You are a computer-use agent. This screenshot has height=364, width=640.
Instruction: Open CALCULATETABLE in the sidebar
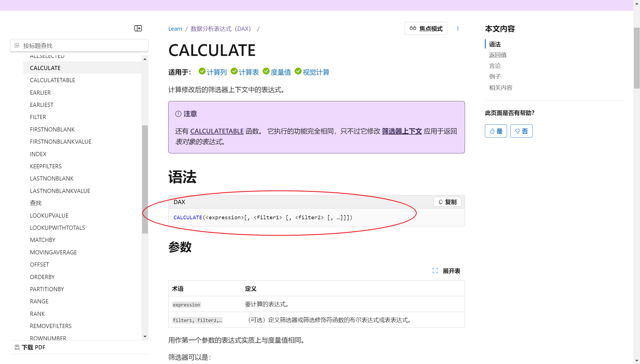tap(52, 80)
